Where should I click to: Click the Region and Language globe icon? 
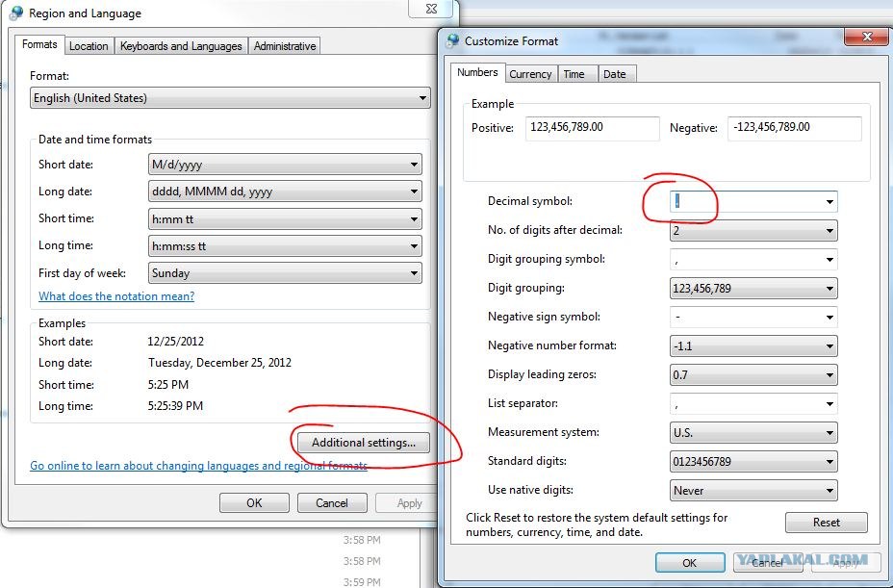(x=16, y=13)
